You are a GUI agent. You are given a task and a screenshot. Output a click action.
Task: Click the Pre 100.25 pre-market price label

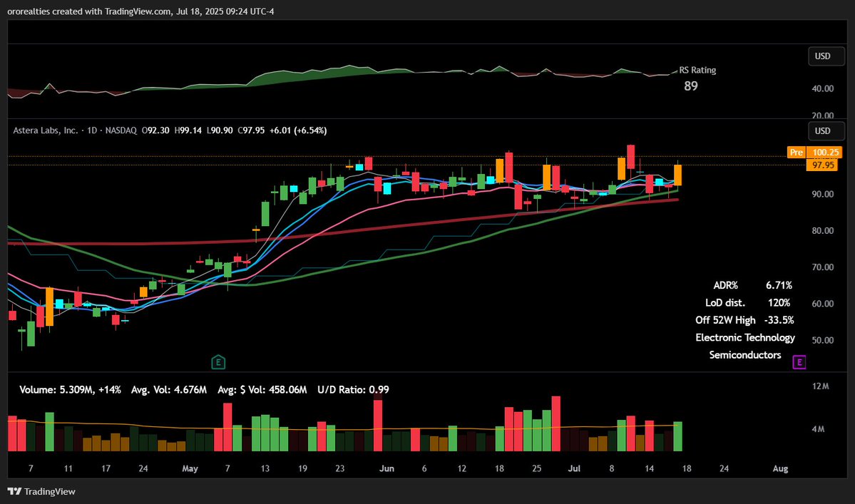(x=814, y=153)
